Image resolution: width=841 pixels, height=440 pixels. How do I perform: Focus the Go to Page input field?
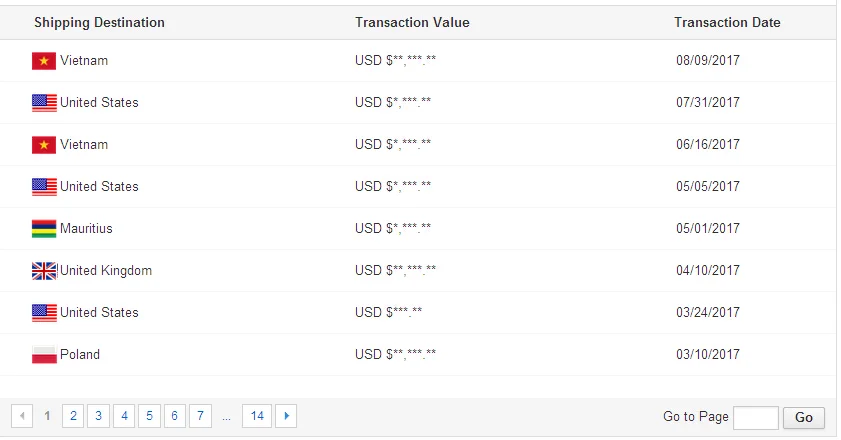pyautogui.click(x=756, y=417)
